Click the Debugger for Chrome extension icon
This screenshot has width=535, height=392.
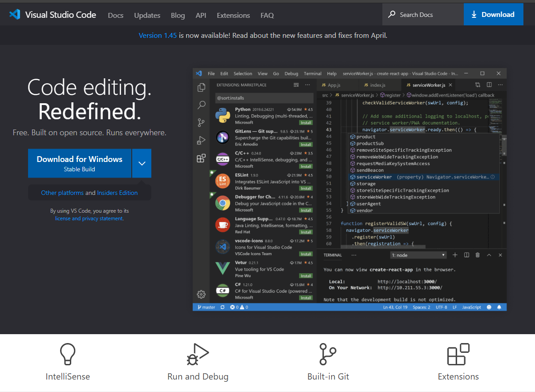[223, 203]
